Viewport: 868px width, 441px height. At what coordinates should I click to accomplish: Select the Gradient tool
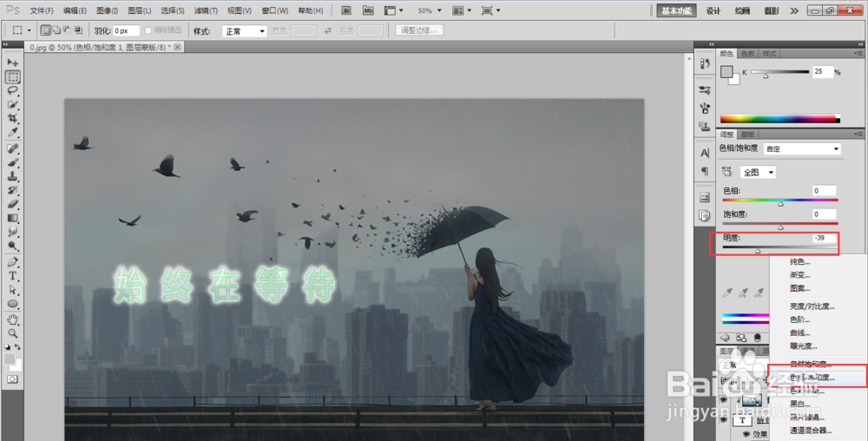[x=13, y=218]
